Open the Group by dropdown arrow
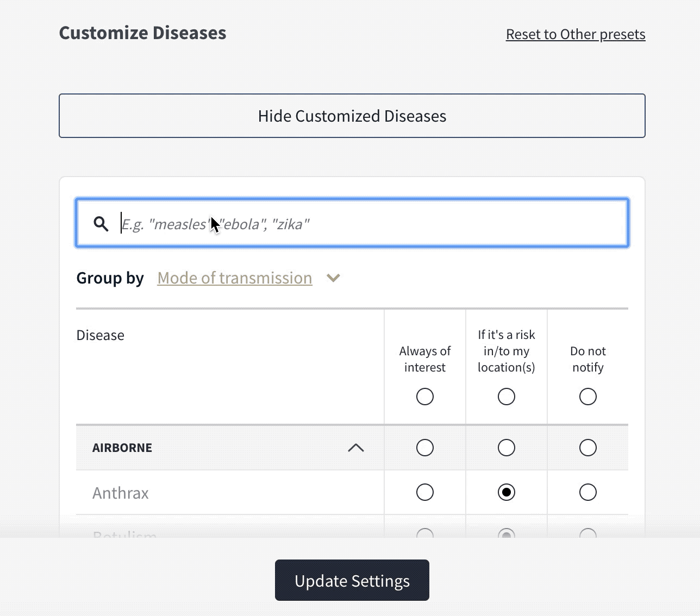 (x=333, y=278)
